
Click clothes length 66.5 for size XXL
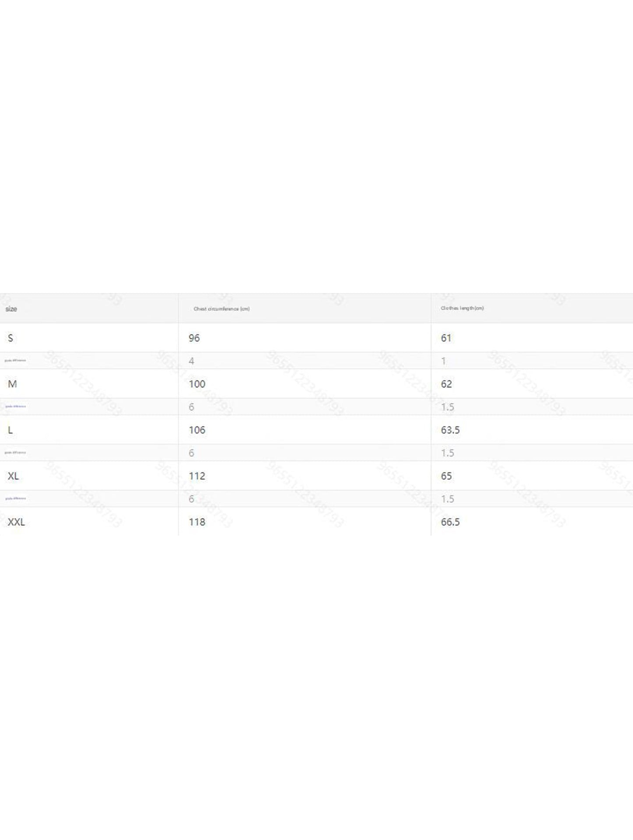(x=450, y=522)
